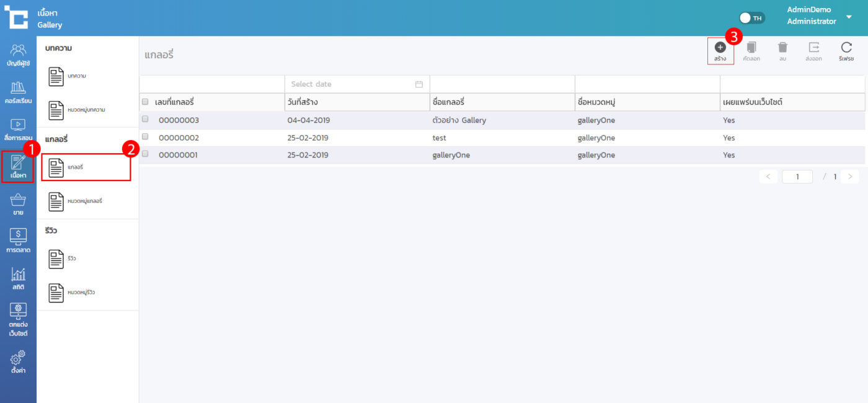Click the ลบ (delete) trash icon
The image size is (868, 403).
782,48
